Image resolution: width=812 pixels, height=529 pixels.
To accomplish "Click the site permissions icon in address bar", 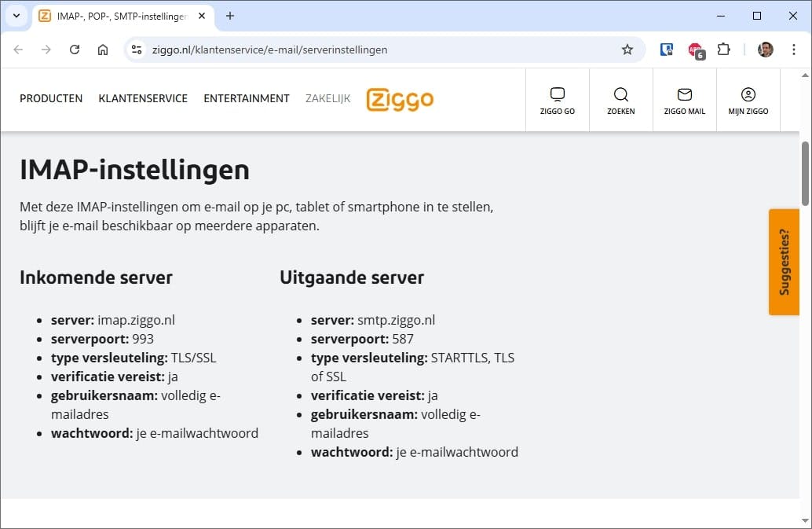I will point(137,49).
